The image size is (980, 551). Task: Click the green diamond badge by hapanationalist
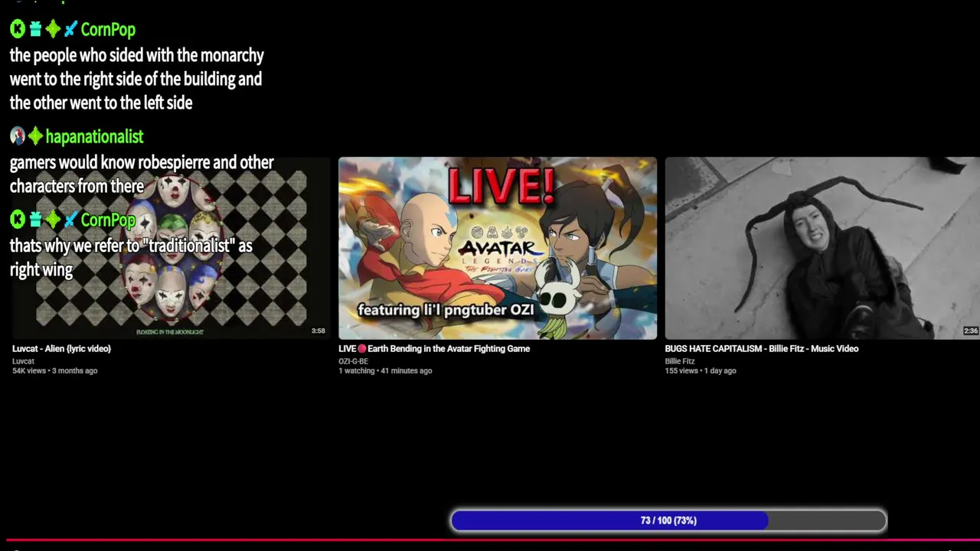(x=35, y=137)
